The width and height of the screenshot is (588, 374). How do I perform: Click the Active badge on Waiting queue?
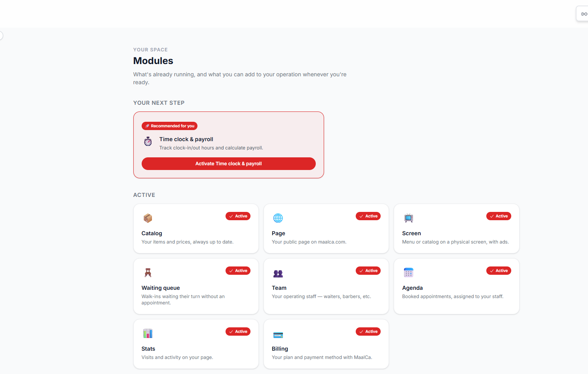(x=238, y=271)
